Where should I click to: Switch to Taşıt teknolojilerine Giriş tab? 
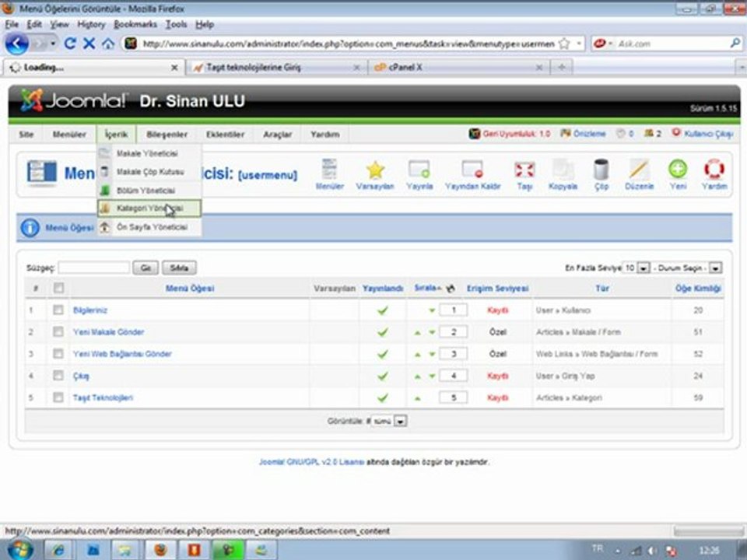click(277, 68)
